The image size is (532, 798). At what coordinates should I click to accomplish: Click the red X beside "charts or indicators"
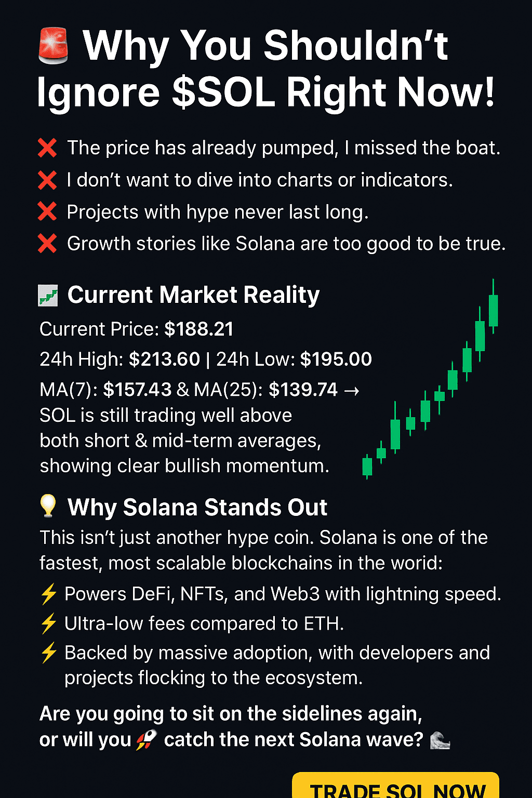47,180
